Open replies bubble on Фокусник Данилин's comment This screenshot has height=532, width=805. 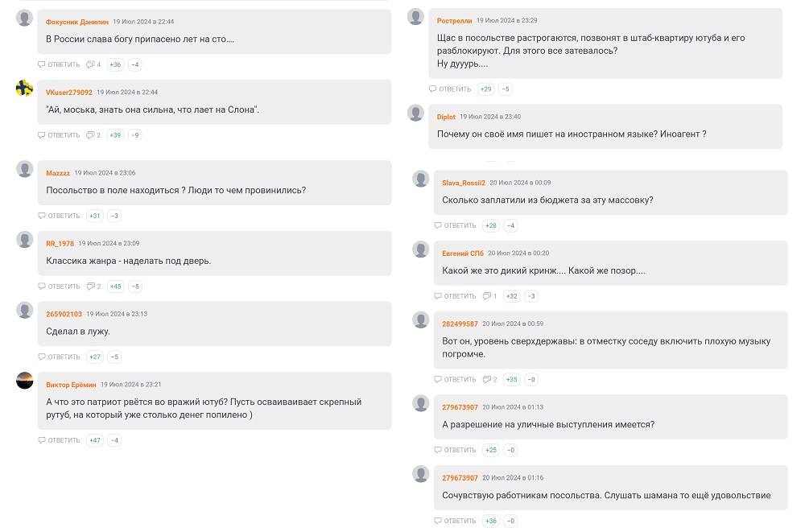pos(93,64)
